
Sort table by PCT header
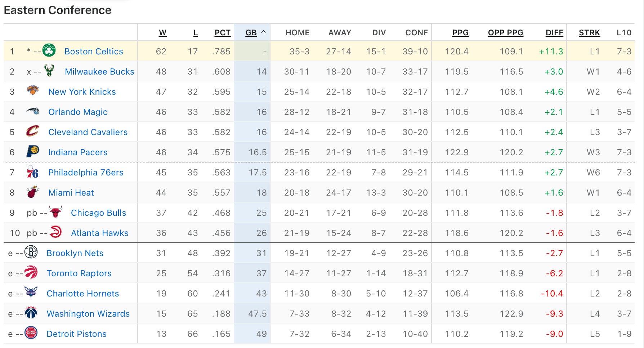[x=222, y=33]
